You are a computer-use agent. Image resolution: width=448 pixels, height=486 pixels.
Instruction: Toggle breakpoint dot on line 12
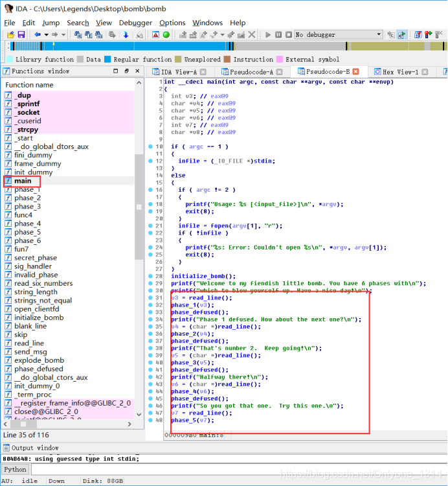tap(150, 161)
